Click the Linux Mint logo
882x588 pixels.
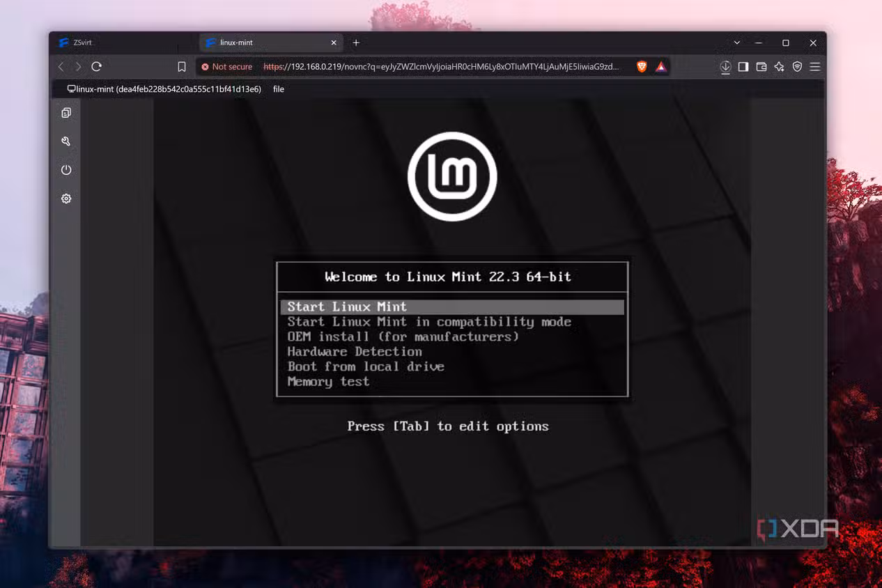point(452,177)
